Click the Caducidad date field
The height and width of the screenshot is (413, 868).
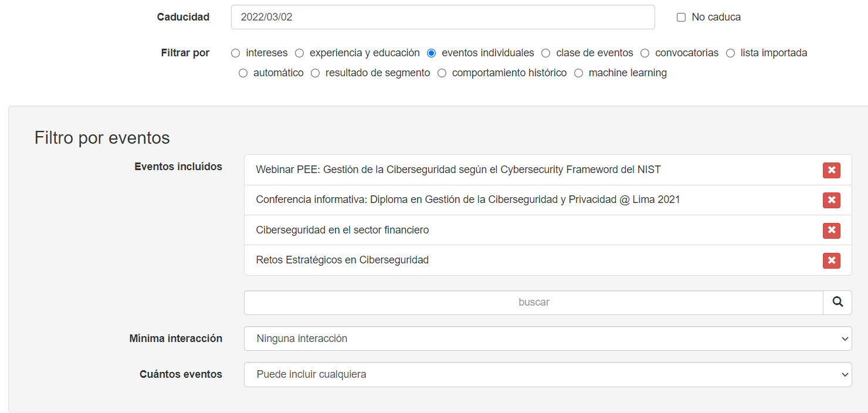(x=443, y=17)
